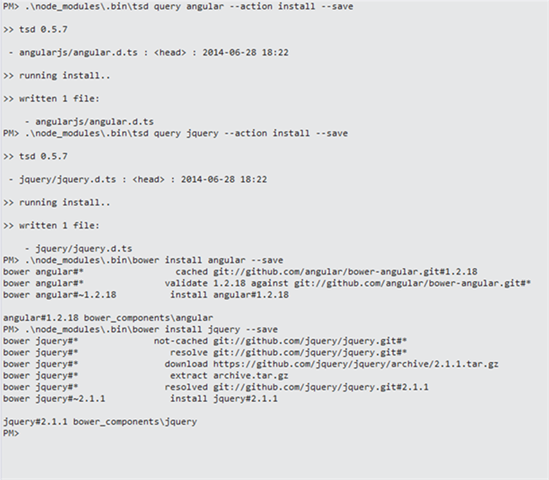This screenshot has width=549, height=480.
Task: Click the written file jquery/jquery.d.ts entry
Action: 78,249
